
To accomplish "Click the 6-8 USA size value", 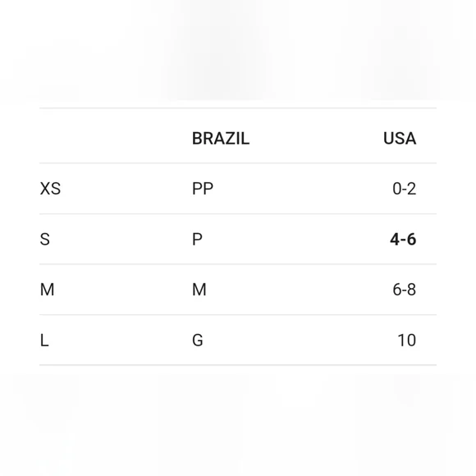I will pyautogui.click(x=404, y=290).
